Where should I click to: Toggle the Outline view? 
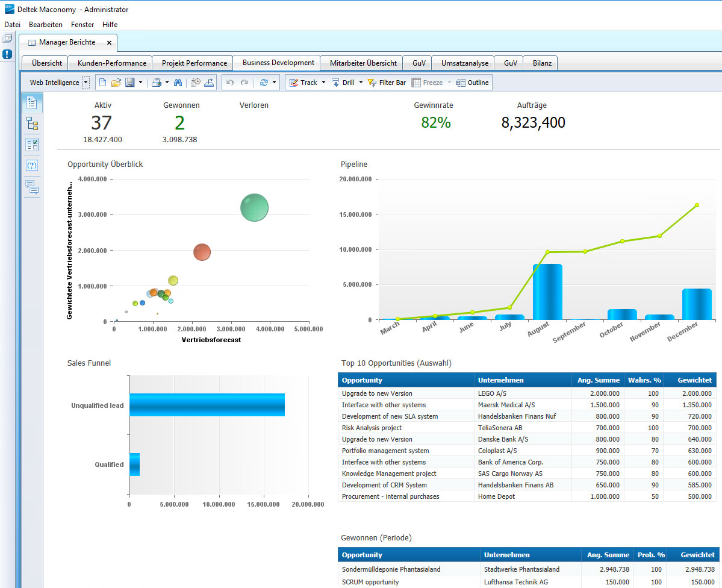473,83
